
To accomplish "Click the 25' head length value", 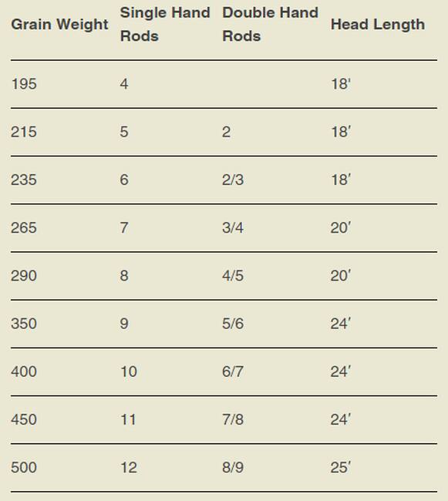I will [x=341, y=467].
